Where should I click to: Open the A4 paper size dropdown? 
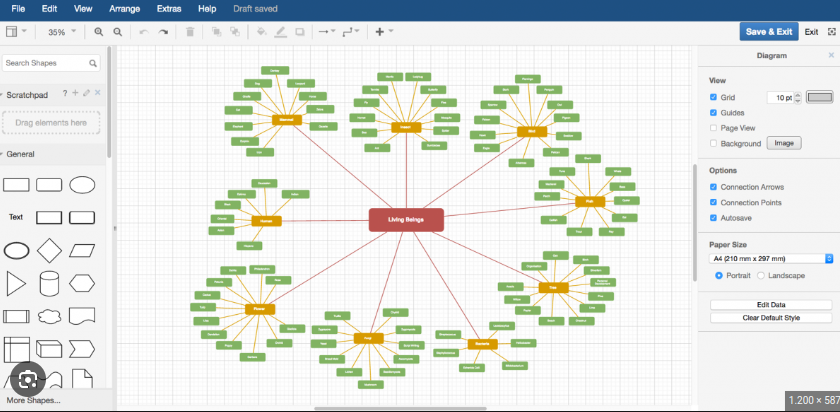771,258
